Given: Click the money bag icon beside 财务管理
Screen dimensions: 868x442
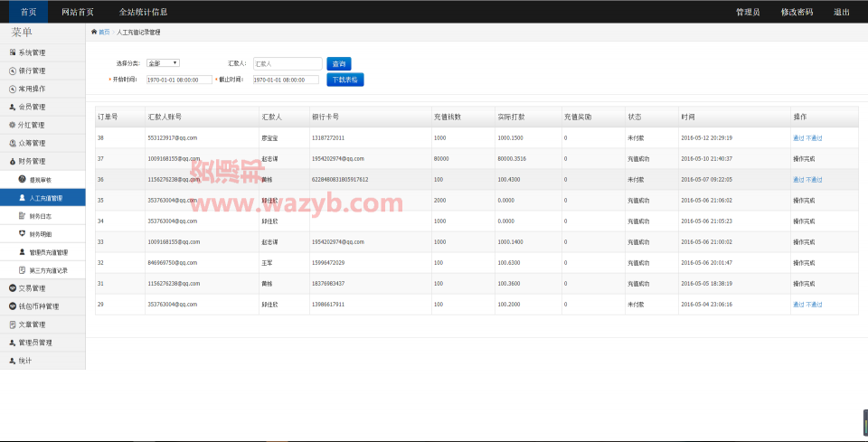Looking at the screenshot, I should click(x=12, y=161).
